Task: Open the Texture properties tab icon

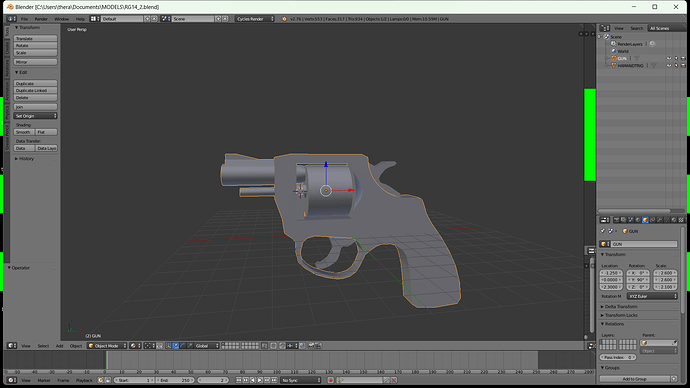Action: pyautogui.click(x=681, y=220)
